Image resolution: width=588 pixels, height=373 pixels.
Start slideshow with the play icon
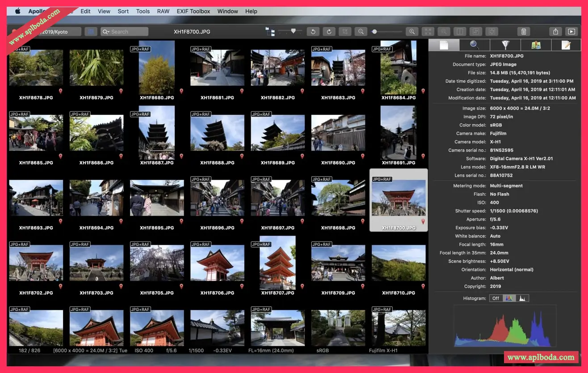pos(571,32)
